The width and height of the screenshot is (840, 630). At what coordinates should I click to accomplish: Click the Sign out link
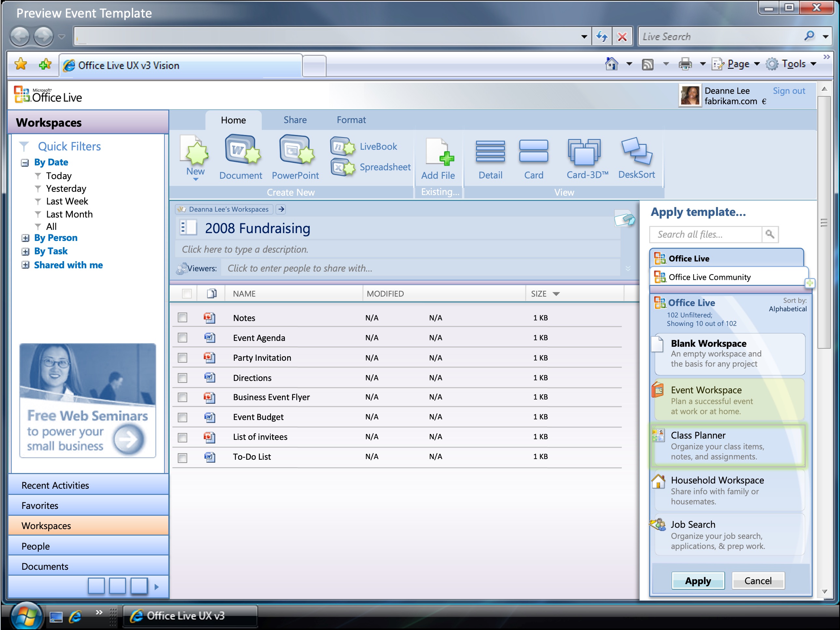tap(789, 91)
